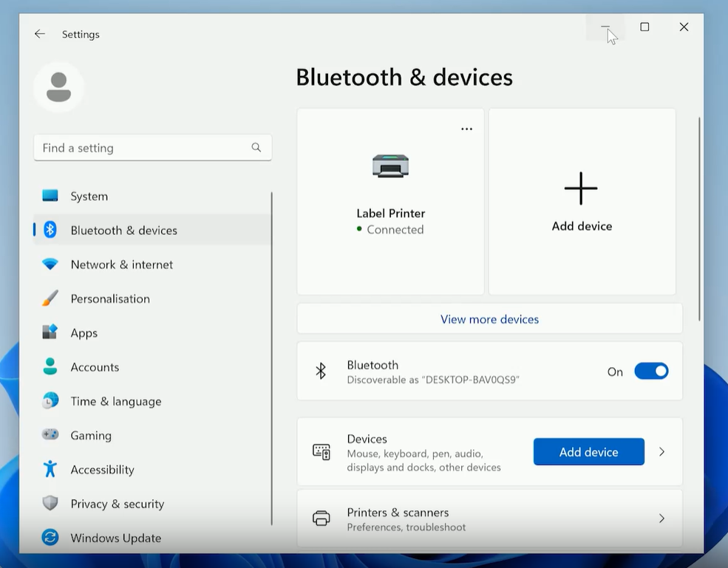This screenshot has height=568, width=728.
Task: Click the back arrow in Settings
Action: point(40,34)
